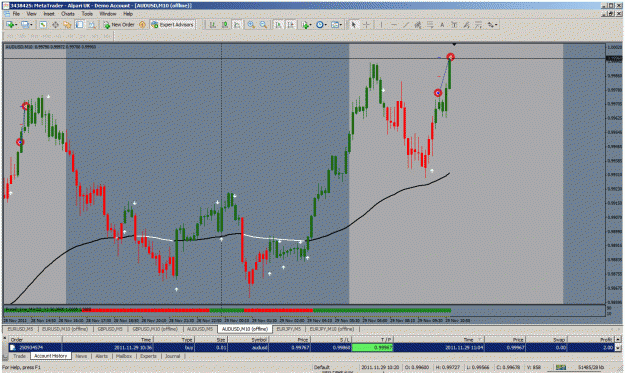This screenshot has height=373, width=625.
Task: Select the Text tool
Action: coord(442,25)
